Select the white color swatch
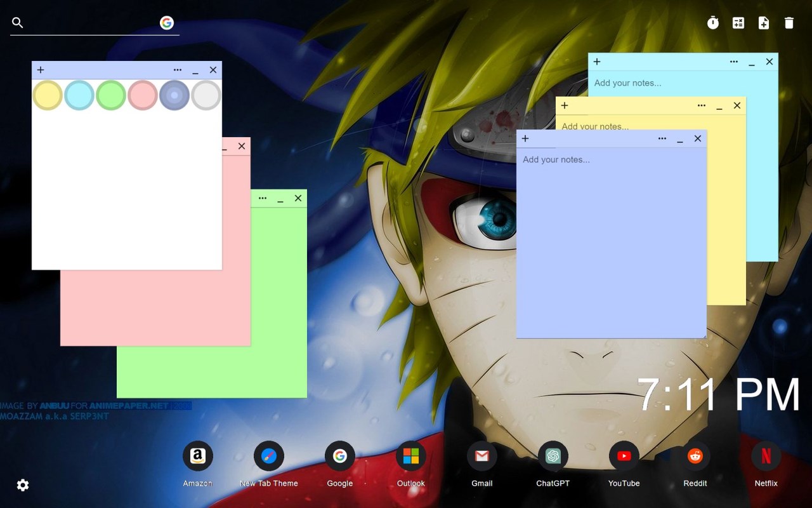Viewport: 812px width, 508px height. [206, 95]
